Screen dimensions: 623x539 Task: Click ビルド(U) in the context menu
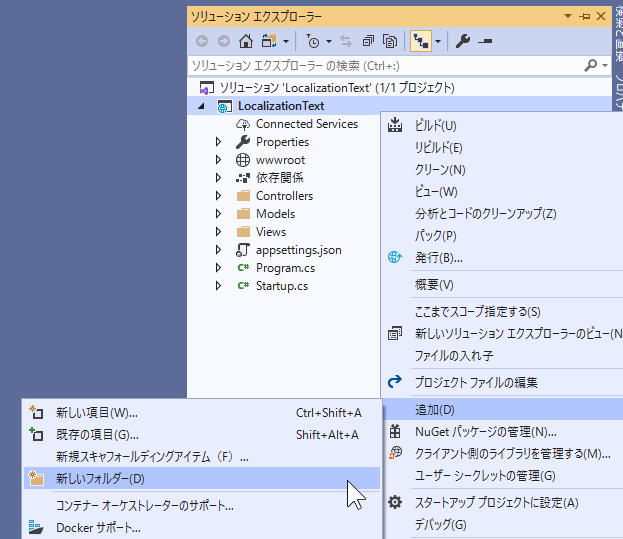(435, 126)
